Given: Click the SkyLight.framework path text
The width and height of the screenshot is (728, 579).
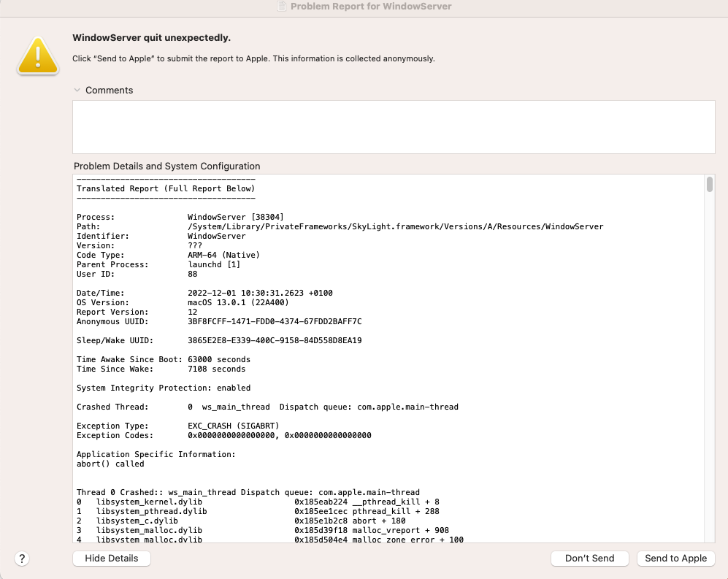Looking at the screenshot, I should coord(396,226).
